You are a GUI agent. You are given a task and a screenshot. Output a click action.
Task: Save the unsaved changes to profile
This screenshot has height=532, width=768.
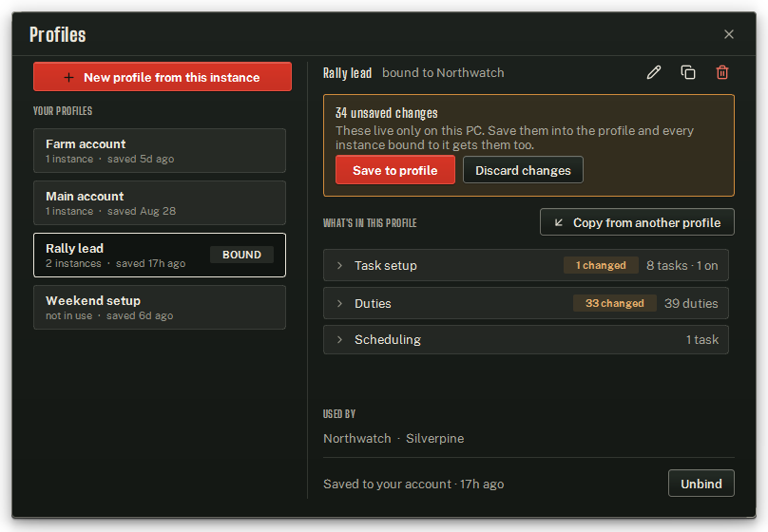[x=395, y=170]
